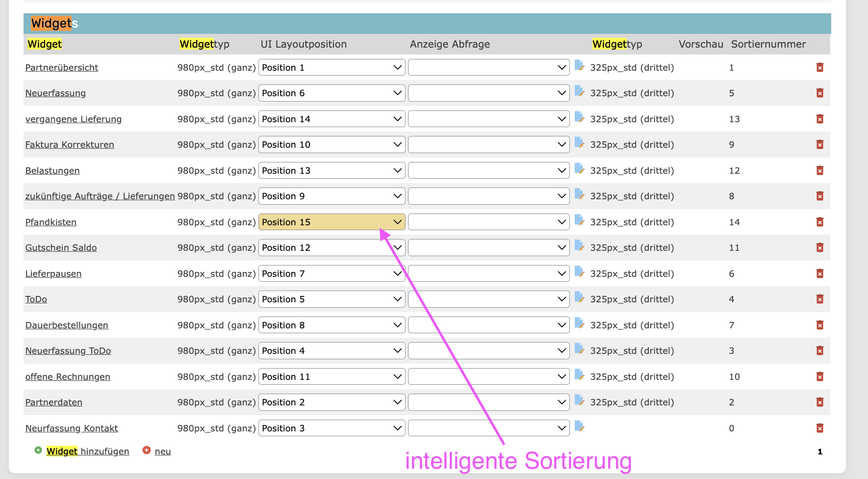Open Anzeige Abfrage dropdown for Faktura Korrekturen
Viewport: 868px width, 479px height.
click(488, 144)
